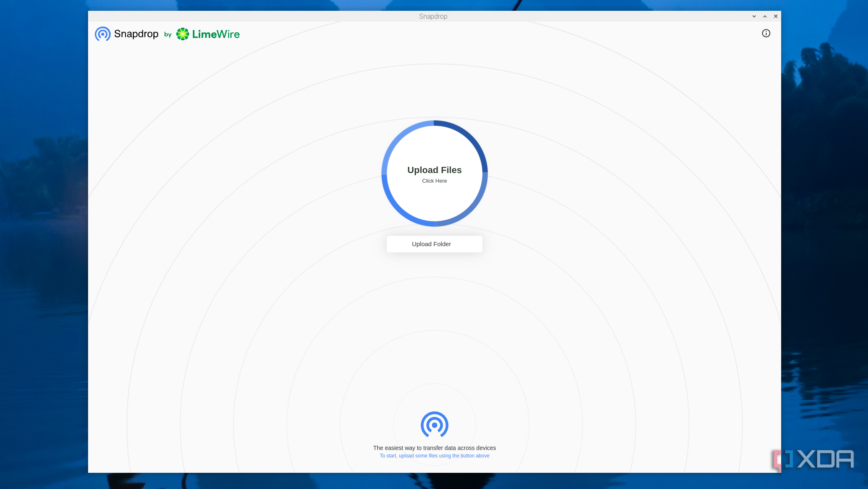This screenshot has height=489, width=868.
Task: Click the Upload Files heading text
Action: click(x=434, y=170)
